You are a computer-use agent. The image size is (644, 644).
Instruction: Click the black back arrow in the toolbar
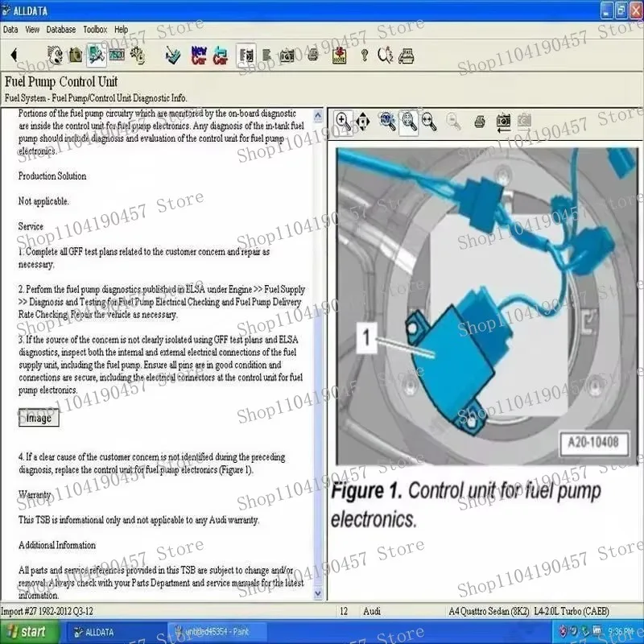(14, 56)
